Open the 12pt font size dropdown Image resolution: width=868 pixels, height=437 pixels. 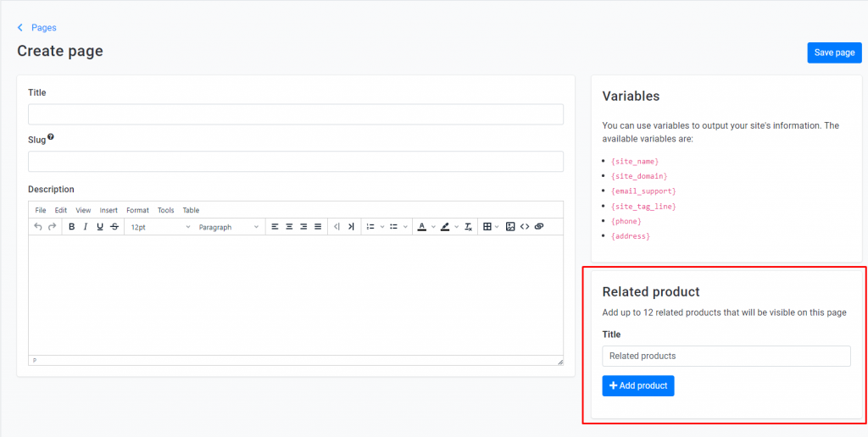point(160,227)
